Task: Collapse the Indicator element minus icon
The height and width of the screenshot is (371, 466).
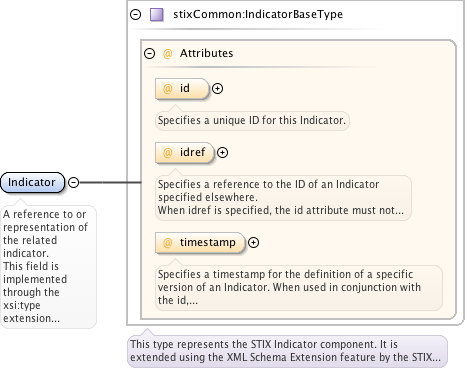Action: pos(73,182)
